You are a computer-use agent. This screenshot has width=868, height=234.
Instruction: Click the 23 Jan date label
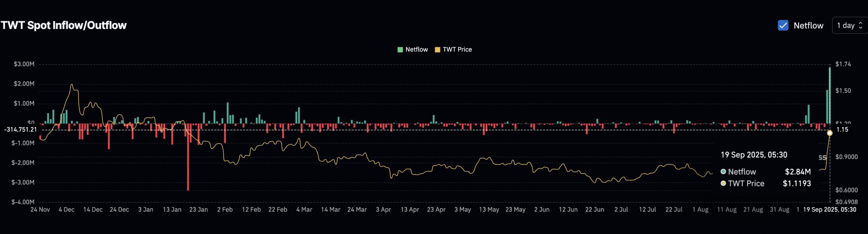(x=198, y=210)
